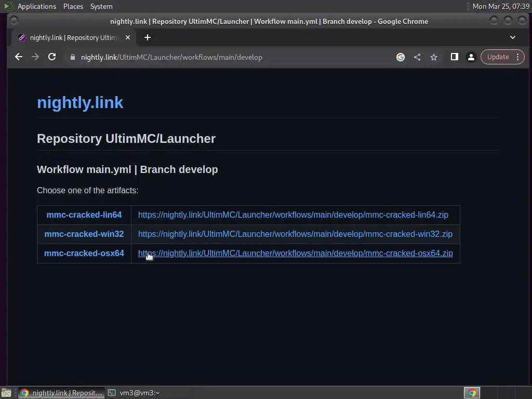Download mmc-cracked-osx64.zip via URL link
This screenshot has height=399, width=532.
(x=296, y=254)
